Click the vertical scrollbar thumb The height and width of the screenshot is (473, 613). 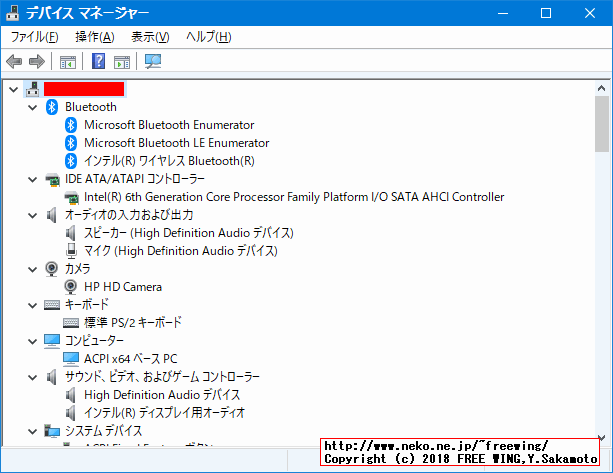tap(602, 124)
